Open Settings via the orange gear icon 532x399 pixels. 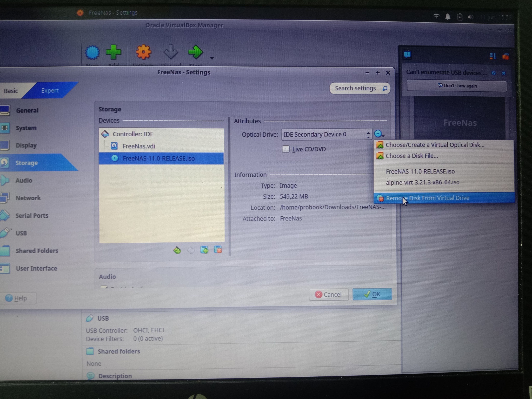pos(143,52)
